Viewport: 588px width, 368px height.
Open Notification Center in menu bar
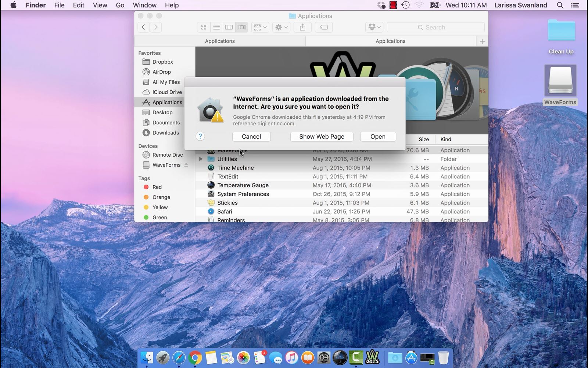click(x=575, y=5)
